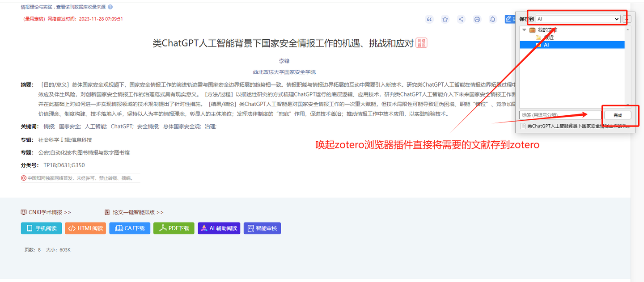Click the AI 辅助阅读 button
The image size is (644, 282).
click(x=219, y=228)
